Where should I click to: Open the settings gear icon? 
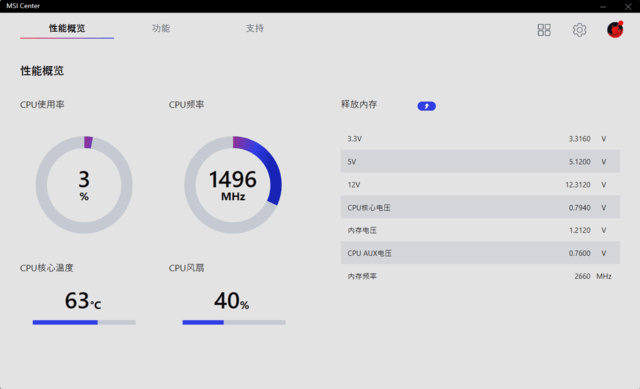[x=579, y=30]
